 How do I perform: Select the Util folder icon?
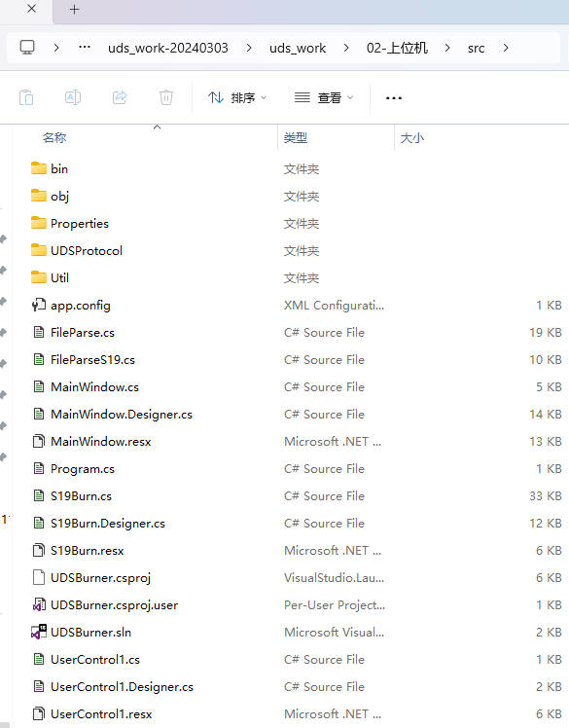[x=39, y=277]
